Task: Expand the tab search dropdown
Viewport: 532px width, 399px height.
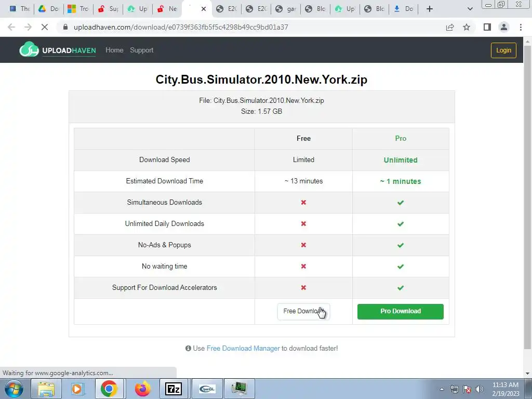Action: (x=470, y=9)
